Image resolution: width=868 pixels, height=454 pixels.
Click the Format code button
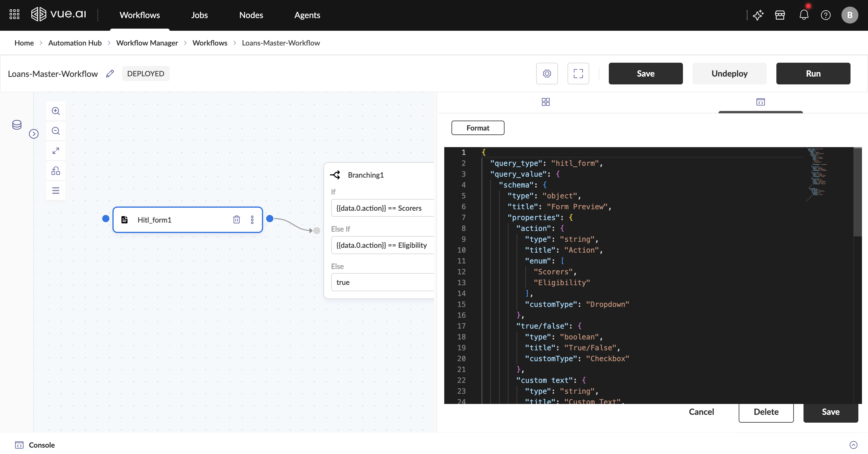pos(477,128)
